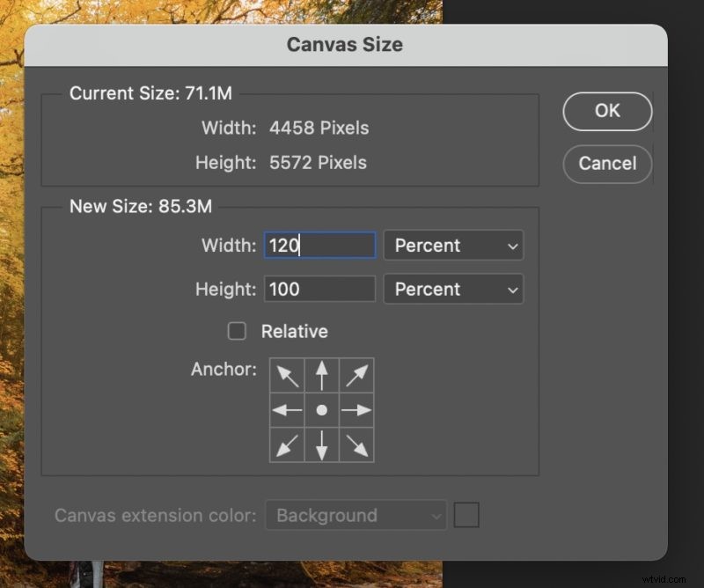This screenshot has height=588, width=704.
Task: Select the center anchor point dot
Action: [321, 409]
